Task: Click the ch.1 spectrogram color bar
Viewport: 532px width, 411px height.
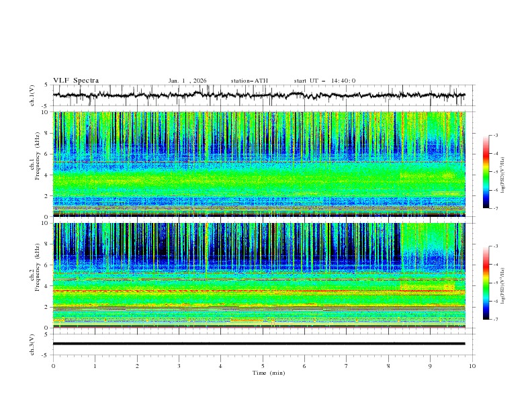Action: (x=486, y=172)
